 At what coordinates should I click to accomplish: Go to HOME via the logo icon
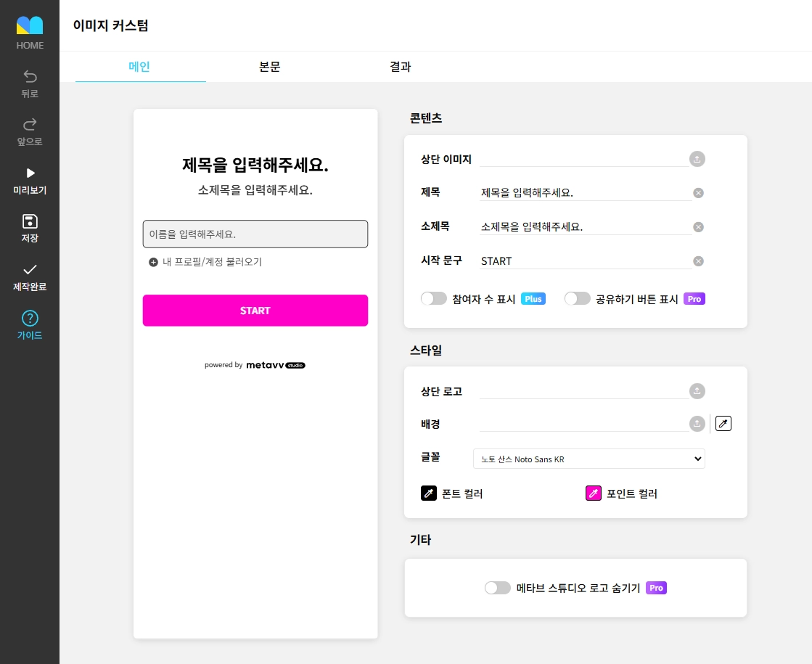30,25
